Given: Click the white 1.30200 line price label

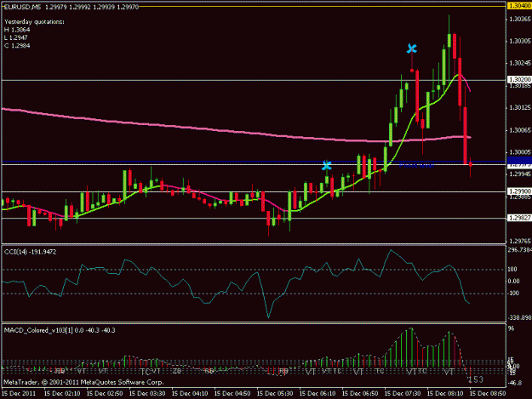Looking at the screenshot, I should click(x=519, y=80).
